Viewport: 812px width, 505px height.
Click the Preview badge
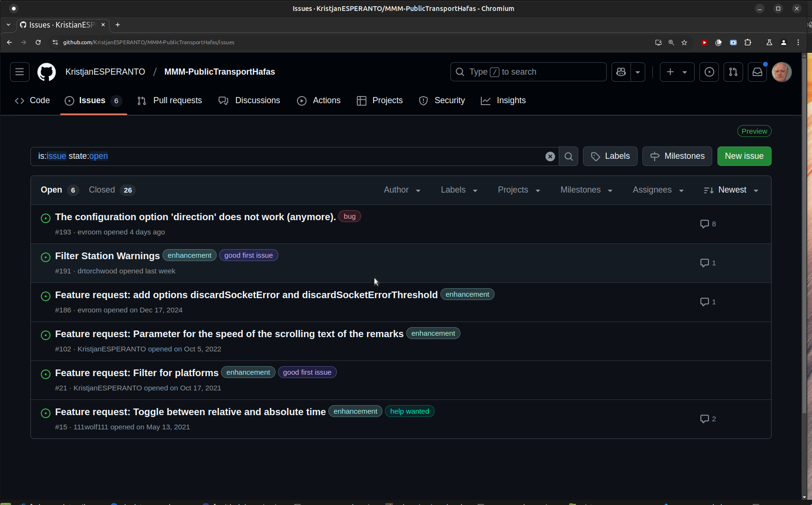tap(754, 131)
